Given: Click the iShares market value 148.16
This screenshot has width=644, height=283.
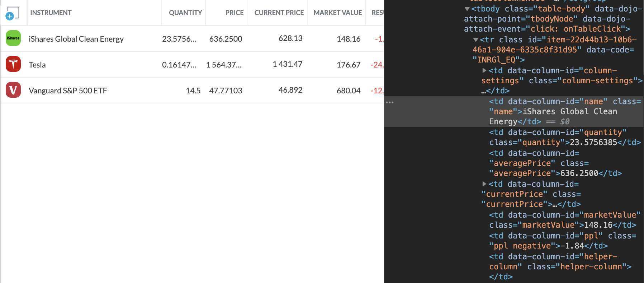Looking at the screenshot, I should [349, 39].
